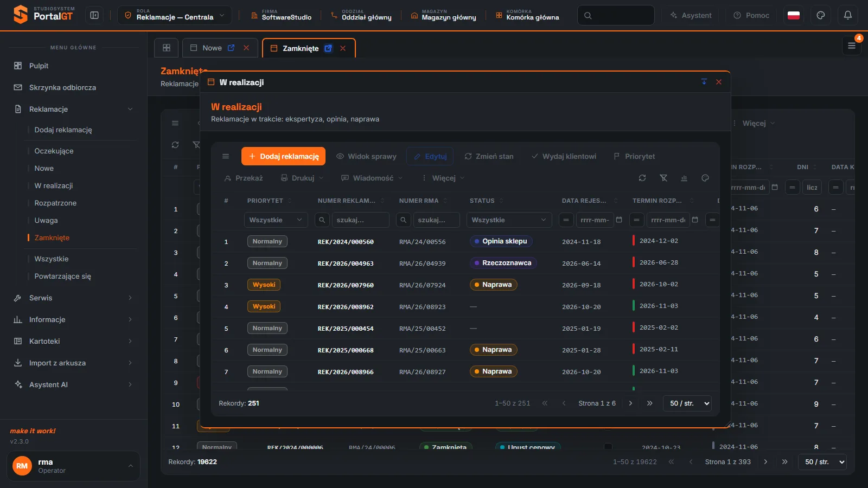Clear filters in W realizacji toolbar

point(663,178)
